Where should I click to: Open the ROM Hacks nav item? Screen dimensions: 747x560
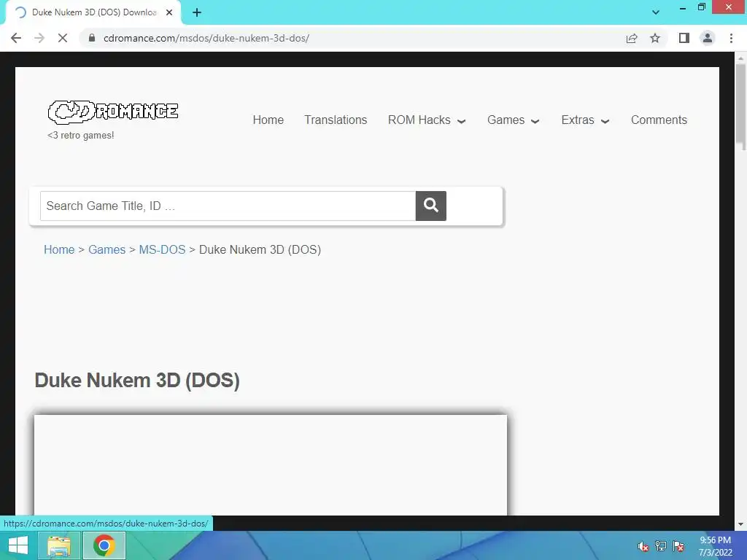pos(419,120)
